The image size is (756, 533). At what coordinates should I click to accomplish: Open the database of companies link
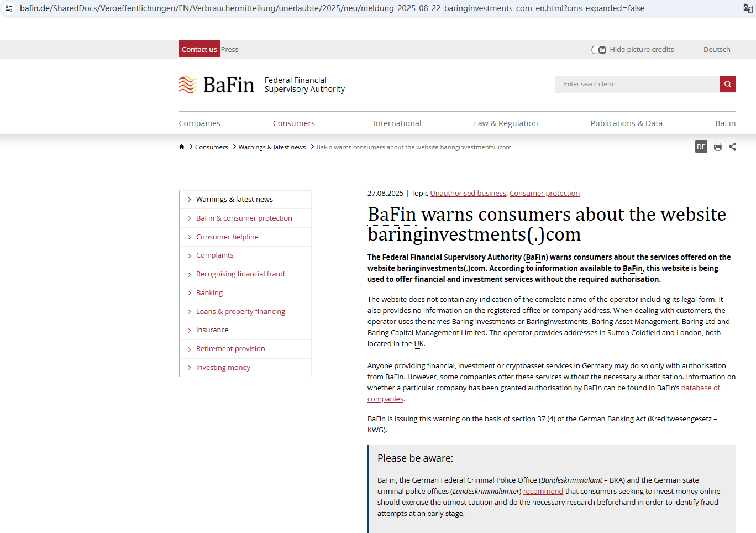pyautogui.click(x=700, y=388)
